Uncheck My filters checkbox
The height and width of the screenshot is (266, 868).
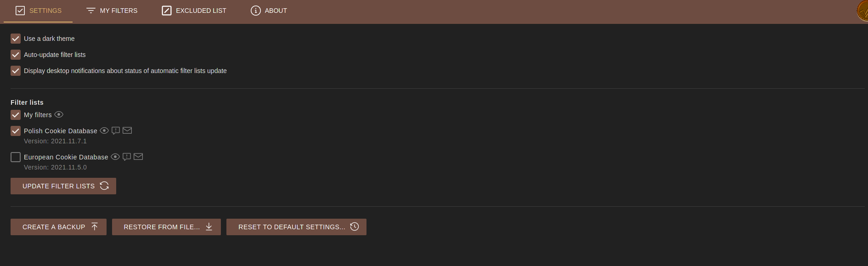(16, 115)
